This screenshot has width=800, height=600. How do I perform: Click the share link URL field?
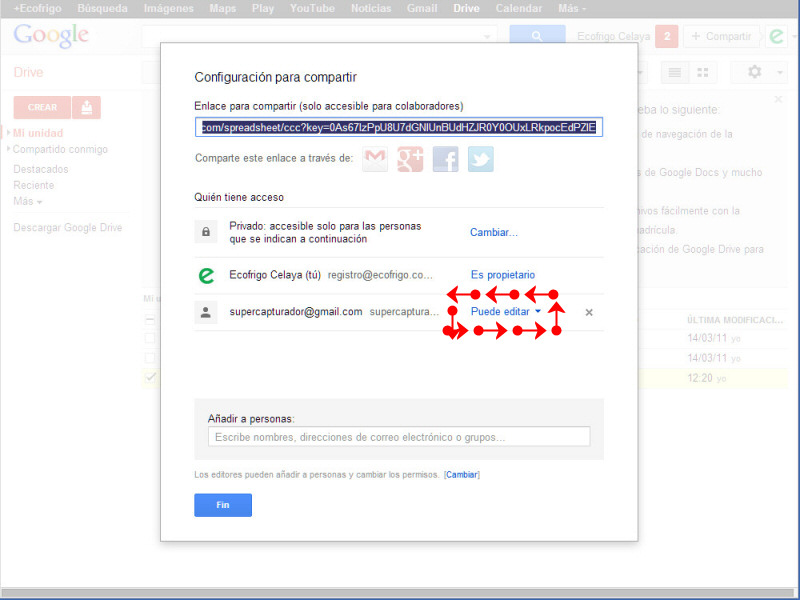click(x=399, y=127)
